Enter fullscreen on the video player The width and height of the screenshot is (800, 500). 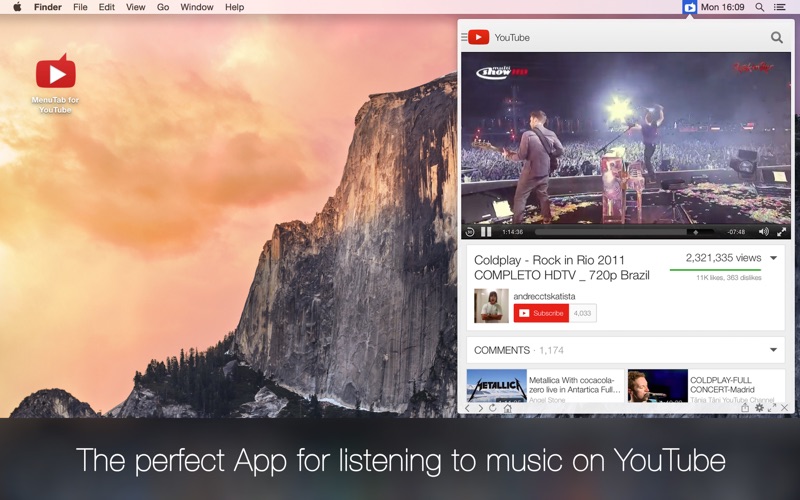point(781,232)
